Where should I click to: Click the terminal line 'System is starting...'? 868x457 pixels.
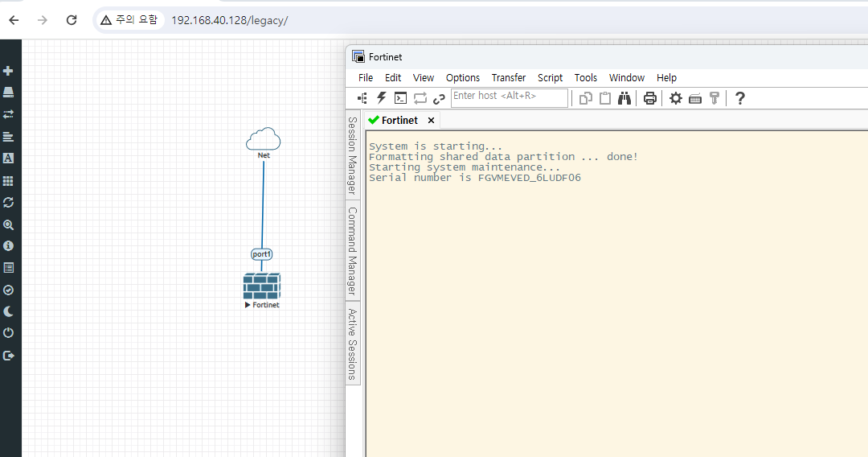[x=436, y=146]
